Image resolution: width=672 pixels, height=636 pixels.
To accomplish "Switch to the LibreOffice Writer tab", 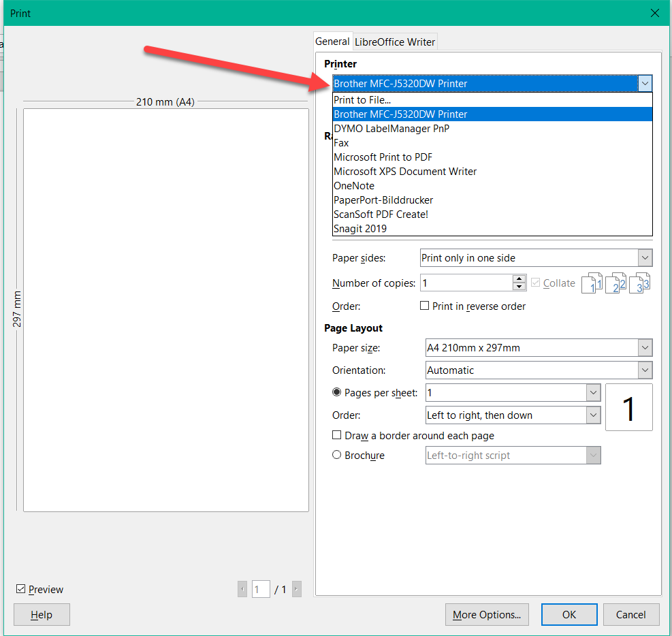I will click(x=395, y=42).
